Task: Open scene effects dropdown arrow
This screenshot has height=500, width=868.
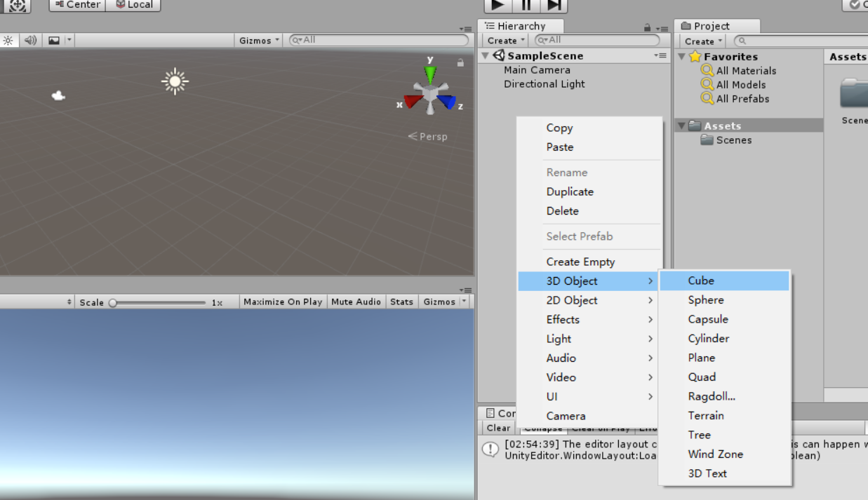Action: coord(69,41)
